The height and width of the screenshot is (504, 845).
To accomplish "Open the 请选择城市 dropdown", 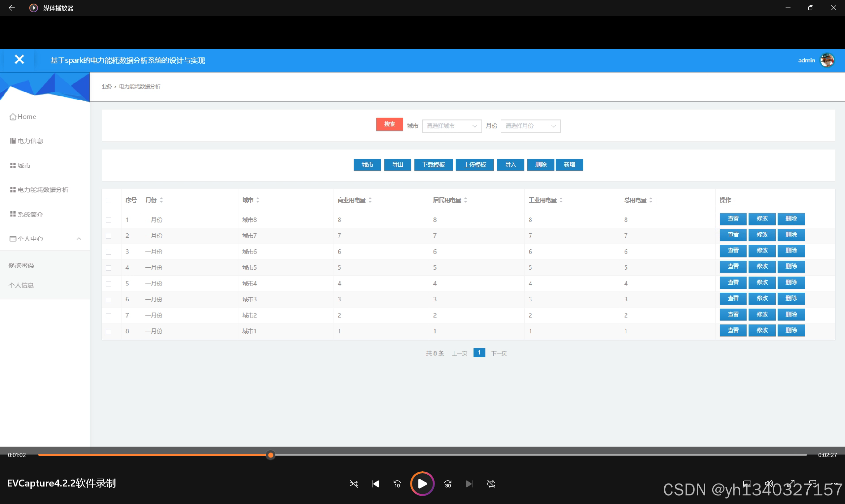I will click(x=451, y=126).
